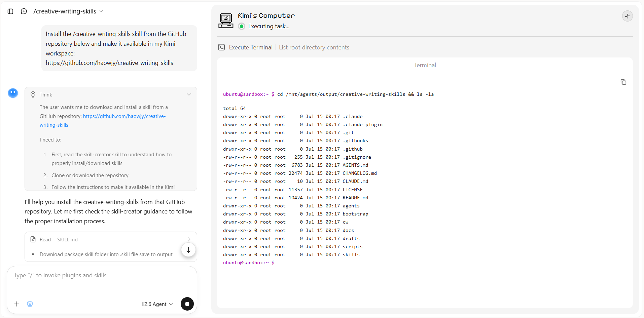644x318 pixels.
Task: Click '.githooks' in the terminal listing
Action: [355, 141]
